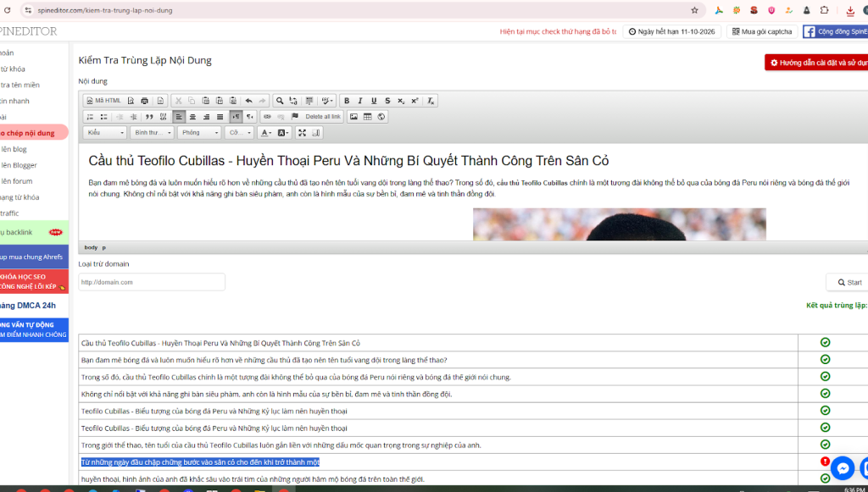Open the lên Blogger sidebar item
Screen dimensions: 868x492
pos(19,165)
